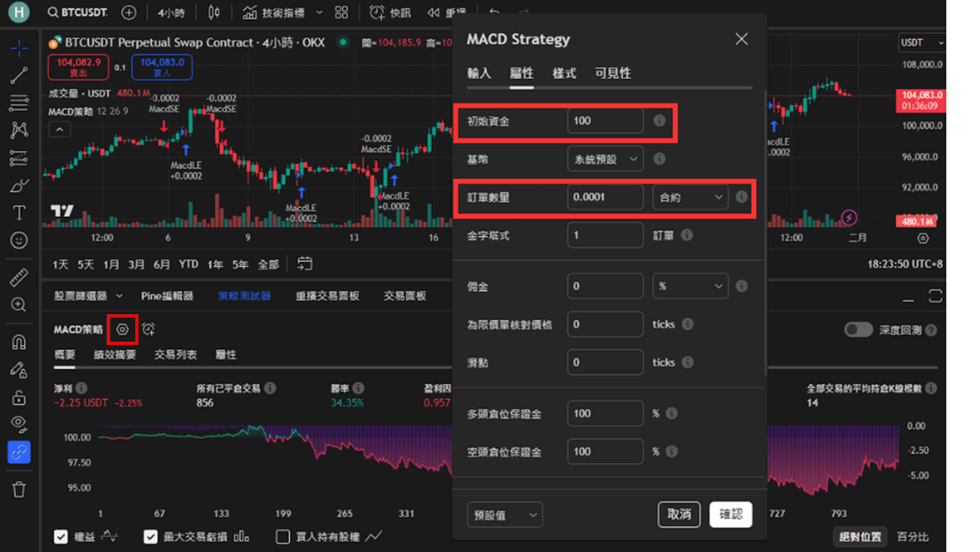Close the MACD Strategy dialog
The width and height of the screenshot is (980, 552).
tap(742, 39)
